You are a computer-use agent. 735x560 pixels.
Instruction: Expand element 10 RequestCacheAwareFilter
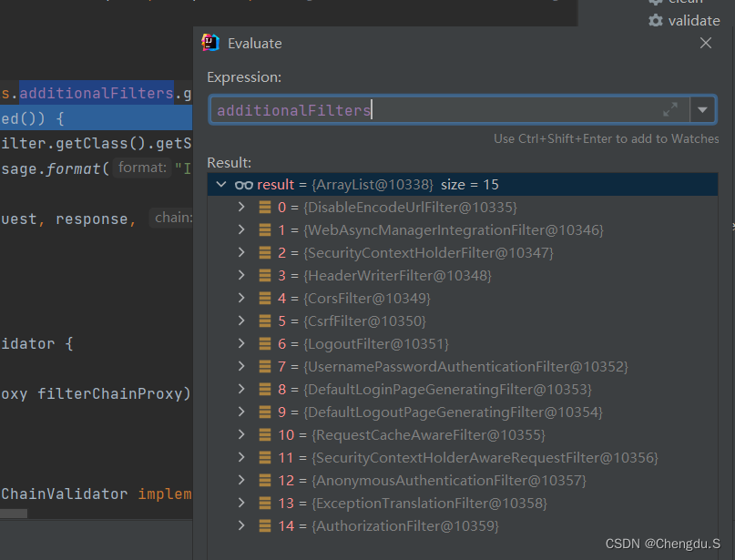click(241, 434)
